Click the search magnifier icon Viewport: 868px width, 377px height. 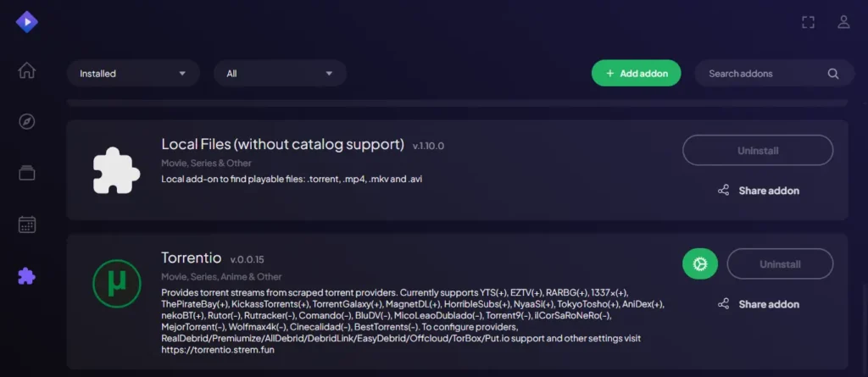click(x=833, y=74)
